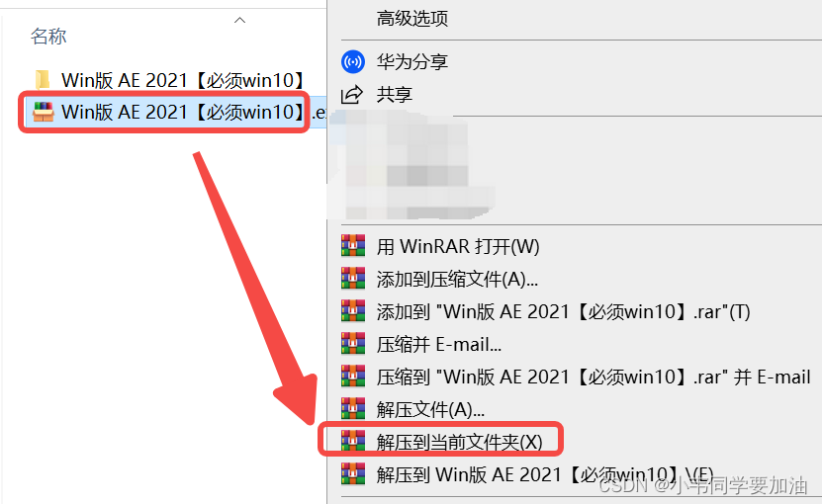Viewport: 822px width, 504px height.
Task: Click WinRAR icon beside 用 WinRAR 打开(W)
Action: 353,246
